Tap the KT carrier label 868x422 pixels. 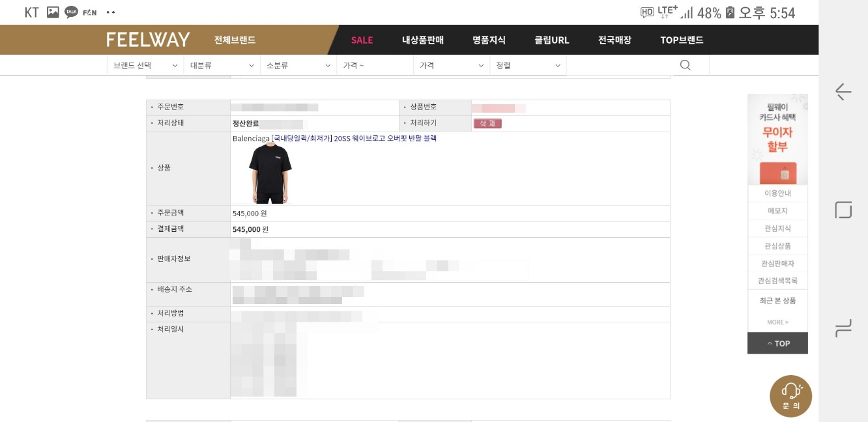(31, 12)
